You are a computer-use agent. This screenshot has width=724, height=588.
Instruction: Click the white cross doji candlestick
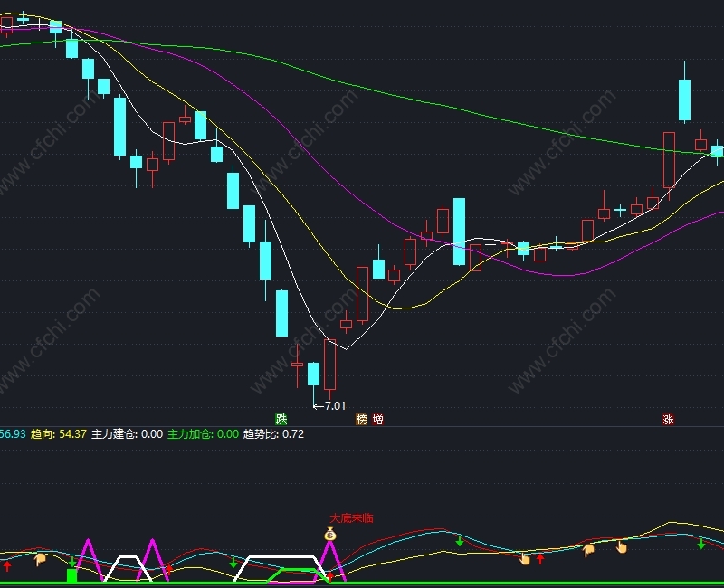point(491,244)
